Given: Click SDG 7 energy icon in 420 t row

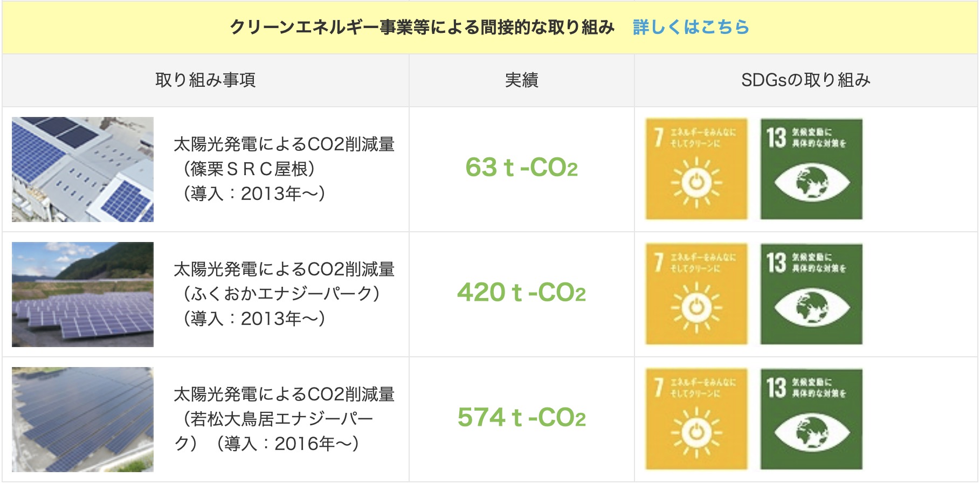Looking at the screenshot, I should tap(696, 294).
